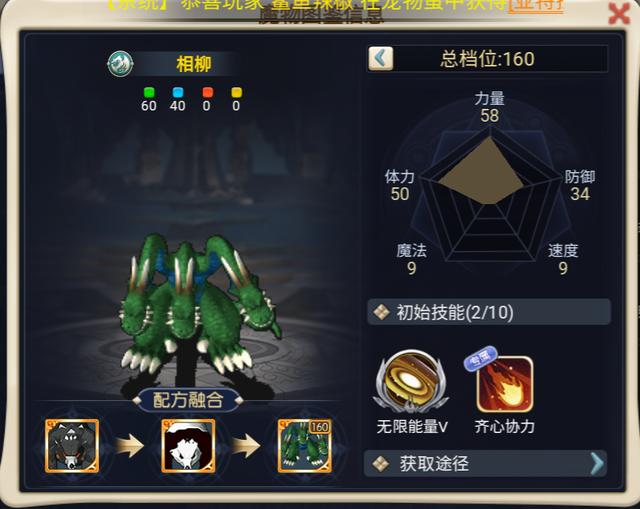Click the 无限能量V skill icon
Viewport: 640px width, 509px height.
411,382
